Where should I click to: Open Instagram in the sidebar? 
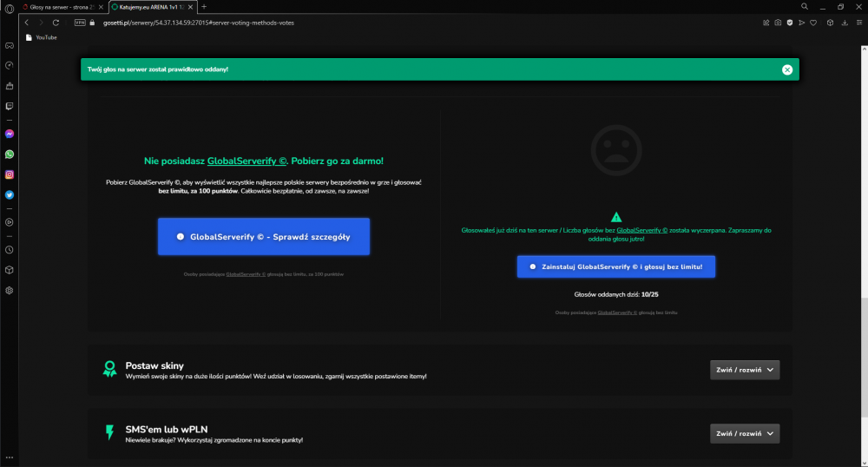click(10, 174)
